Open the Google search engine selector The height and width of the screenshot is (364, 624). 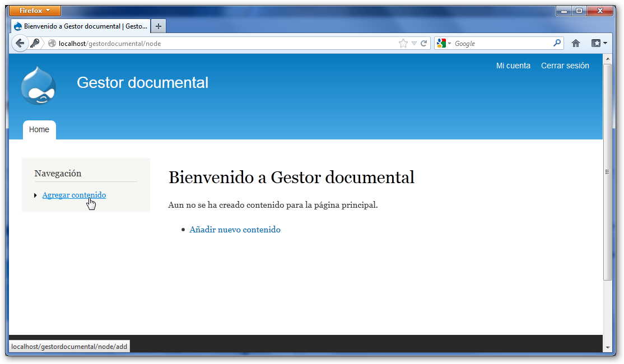point(444,43)
